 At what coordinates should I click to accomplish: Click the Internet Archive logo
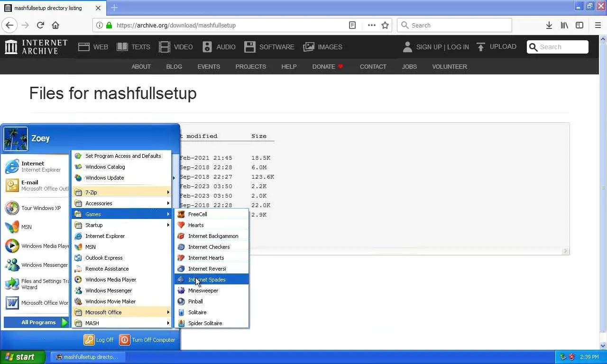[x=36, y=47]
